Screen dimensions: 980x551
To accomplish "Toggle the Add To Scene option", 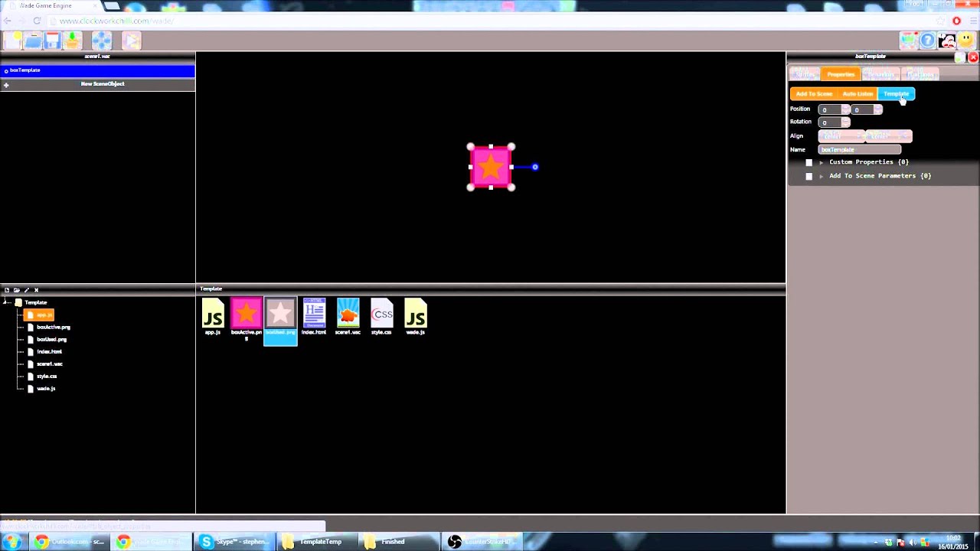I will coord(814,94).
